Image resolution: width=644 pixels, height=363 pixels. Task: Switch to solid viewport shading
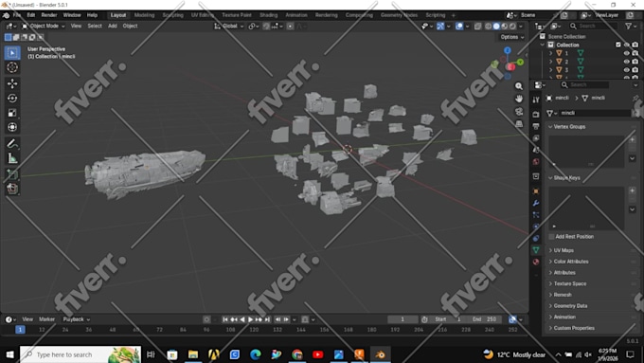496,26
